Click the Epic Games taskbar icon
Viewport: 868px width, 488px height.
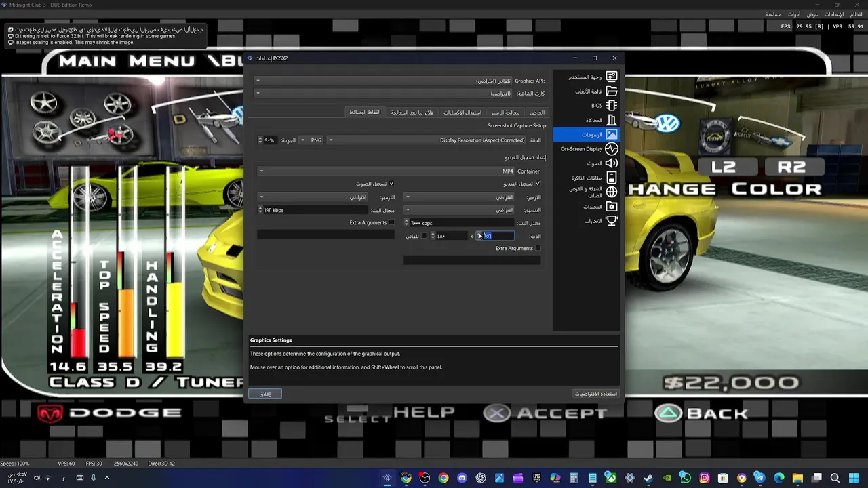[x=536, y=478]
